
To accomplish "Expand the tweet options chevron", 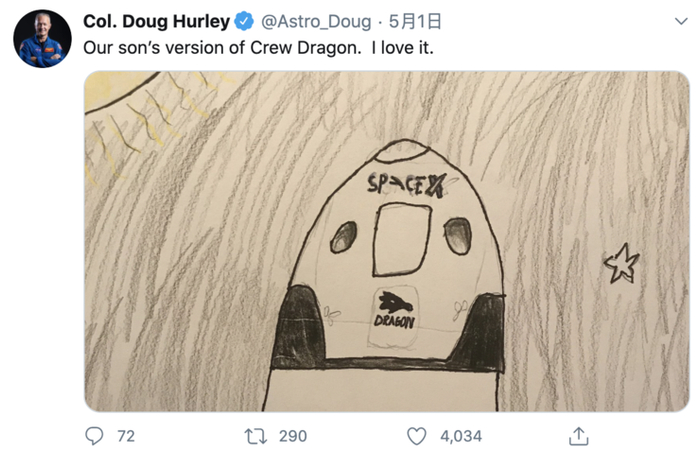I will tap(681, 21).
